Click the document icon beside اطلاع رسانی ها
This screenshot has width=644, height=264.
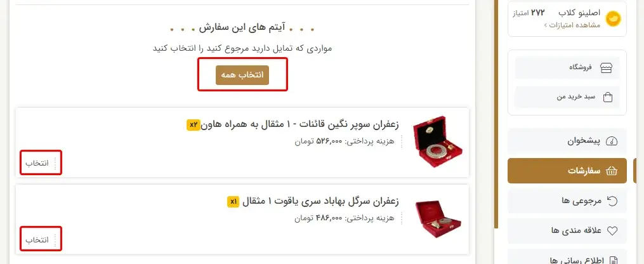[x=613, y=260]
